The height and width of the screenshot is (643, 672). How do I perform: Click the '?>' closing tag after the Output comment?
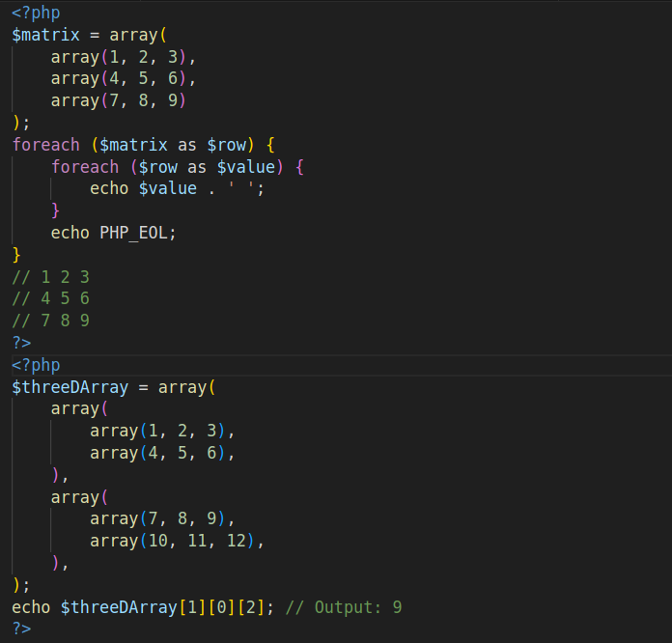21,629
